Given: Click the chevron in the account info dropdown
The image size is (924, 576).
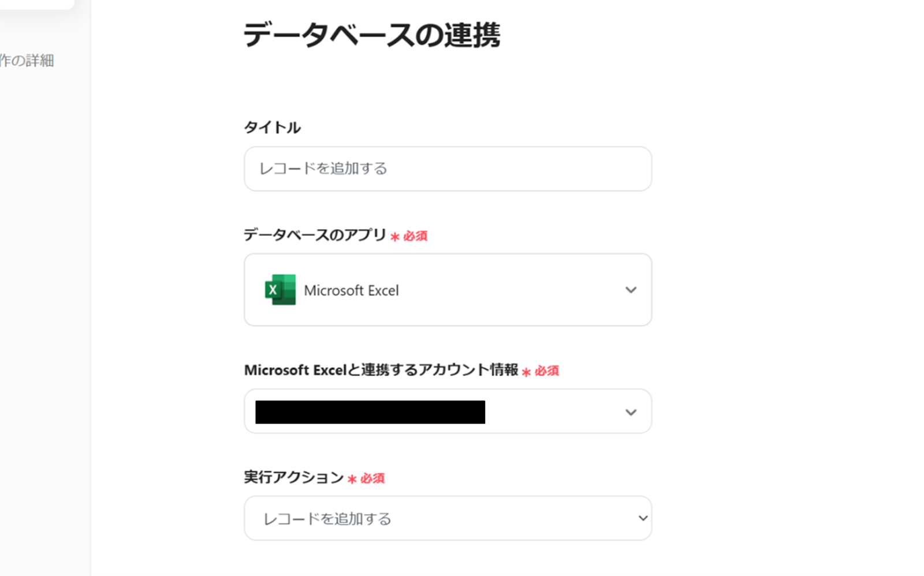Looking at the screenshot, I should click(631, 412).
